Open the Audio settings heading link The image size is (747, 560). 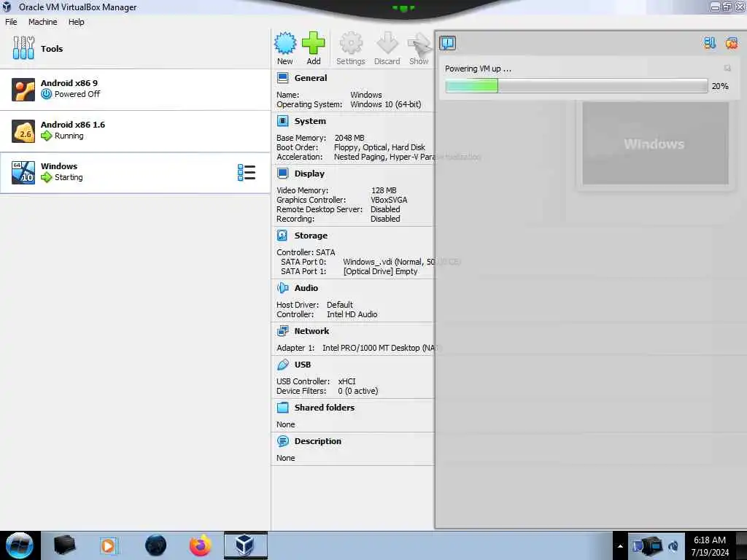(306, 287)
